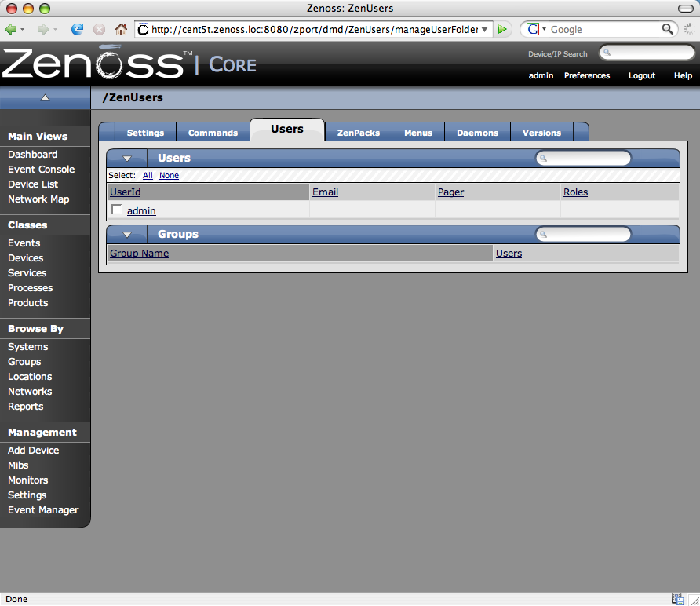Open Products under Classes
The height and width of the screenshot is (606, 700).
click(27, 303)
